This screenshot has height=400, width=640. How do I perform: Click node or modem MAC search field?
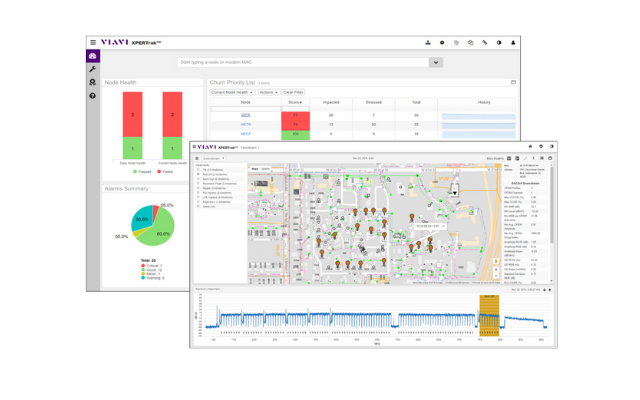point(303,62)
